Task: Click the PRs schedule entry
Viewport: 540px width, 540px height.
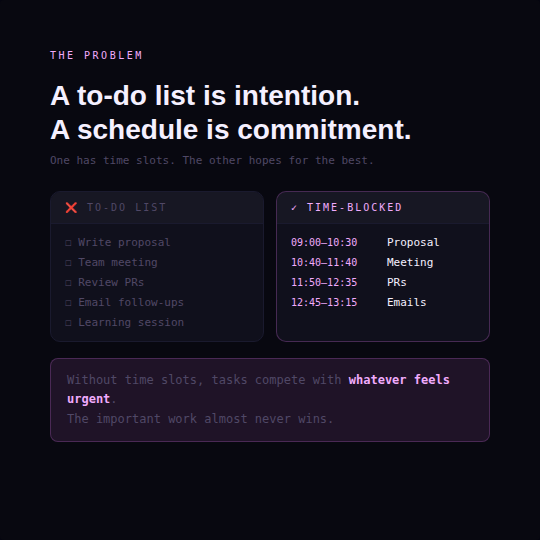Action: (x=396, y=282)
